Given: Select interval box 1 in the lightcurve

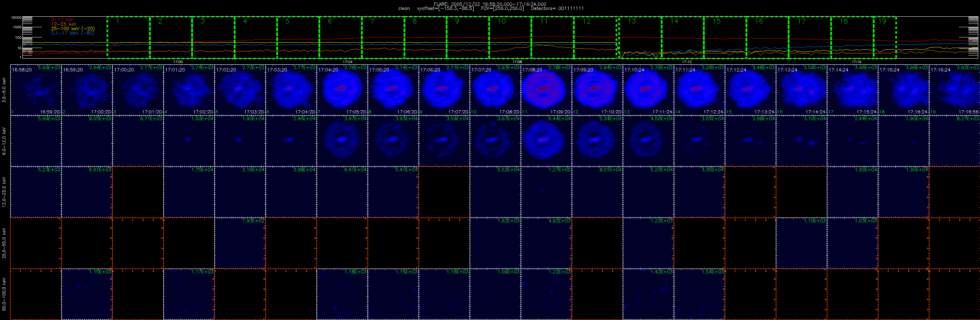Looking at the screenshot, I should [129, 38].
